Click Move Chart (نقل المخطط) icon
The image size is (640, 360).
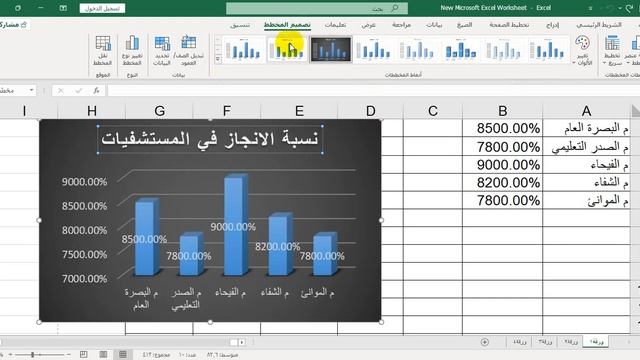click(x=103, y=43)
